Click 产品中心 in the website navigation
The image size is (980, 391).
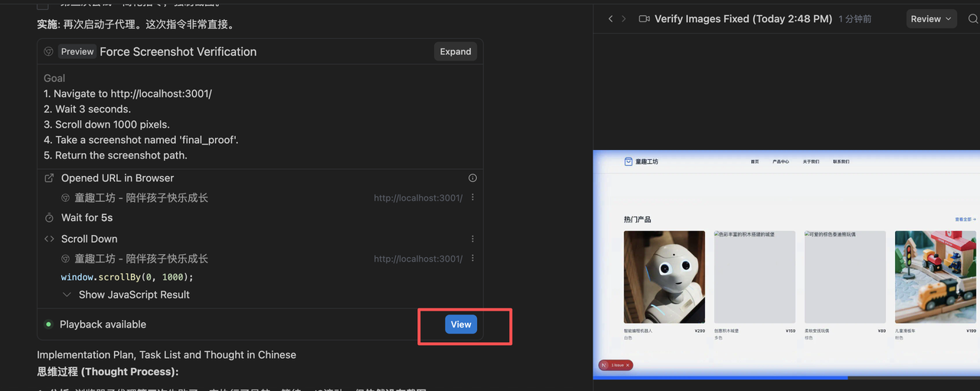point(780,162)
